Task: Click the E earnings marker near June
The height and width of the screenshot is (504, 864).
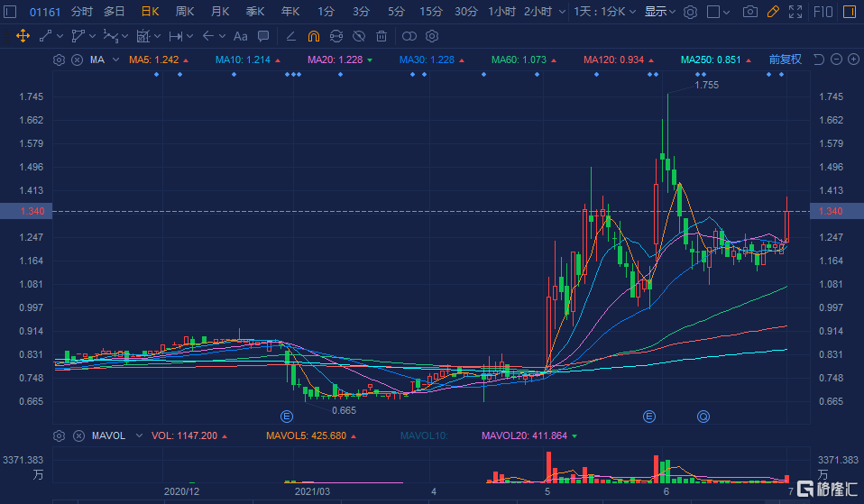Action: 648,417
